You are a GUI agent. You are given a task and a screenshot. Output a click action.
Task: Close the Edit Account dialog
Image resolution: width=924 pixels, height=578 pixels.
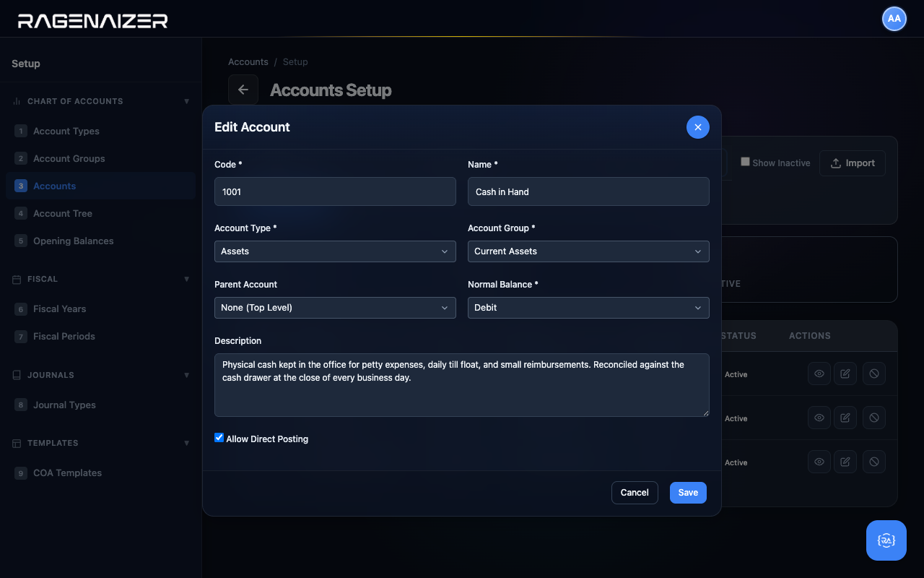[x=698, y=127]
